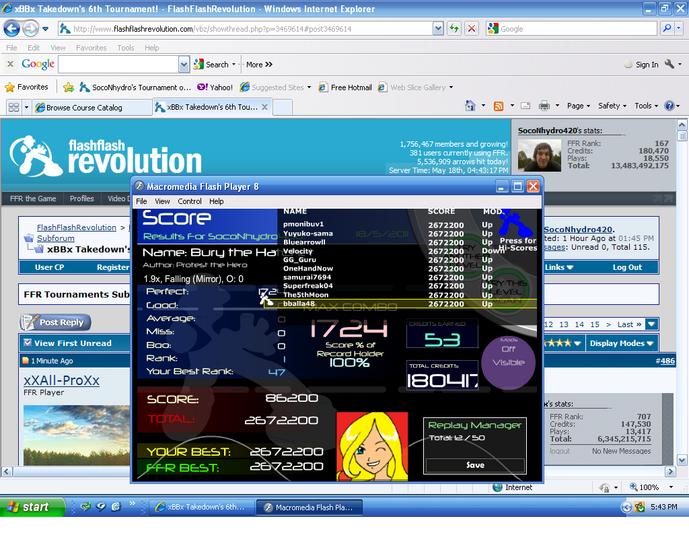Open the Home page icon in command bar
This screenshot has width=689, height=560.
tap(470, 105)
